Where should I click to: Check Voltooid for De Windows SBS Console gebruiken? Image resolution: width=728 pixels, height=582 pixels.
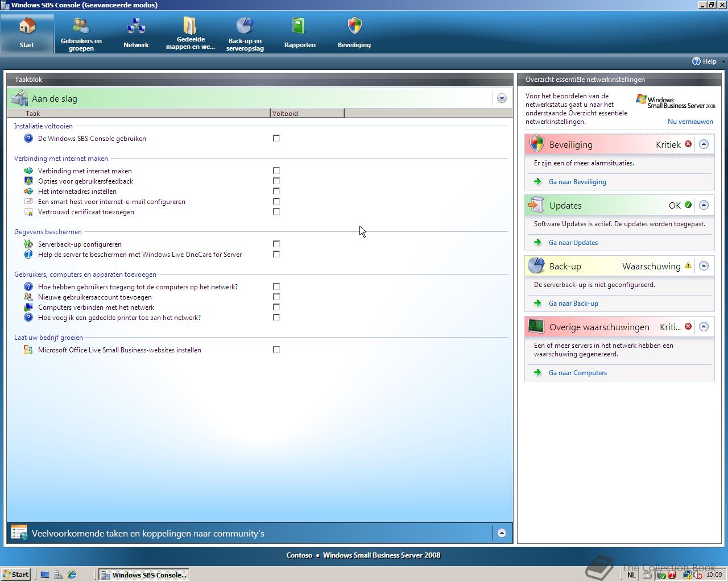click(x=276, y=138)
